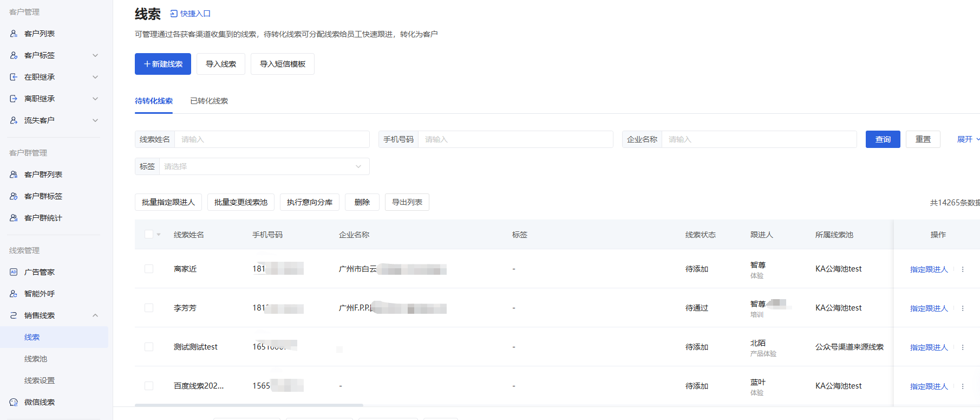Open 线索池 in the sidebar
980x420 pixels.
point(36,359)
